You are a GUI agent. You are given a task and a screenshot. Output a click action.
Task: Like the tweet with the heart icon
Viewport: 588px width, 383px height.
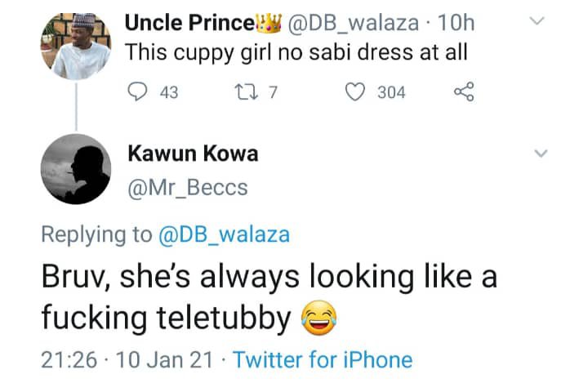click(x=355, y=92)
